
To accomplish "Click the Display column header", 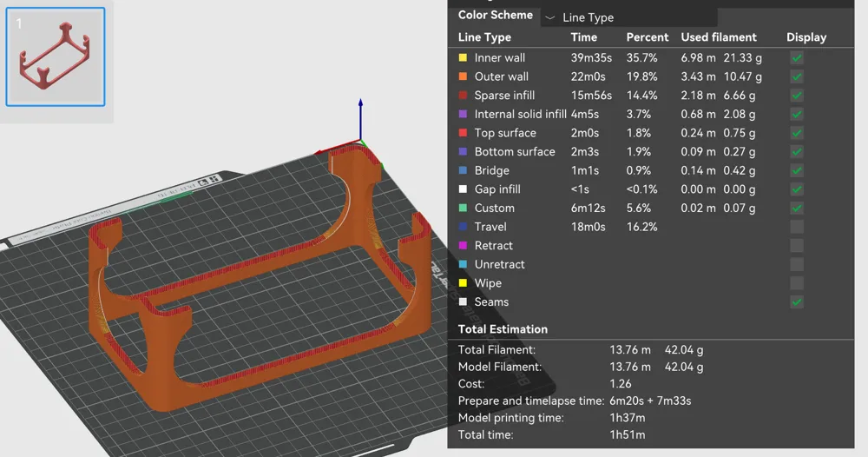I will pyautogui.click(x=806, y=37).
